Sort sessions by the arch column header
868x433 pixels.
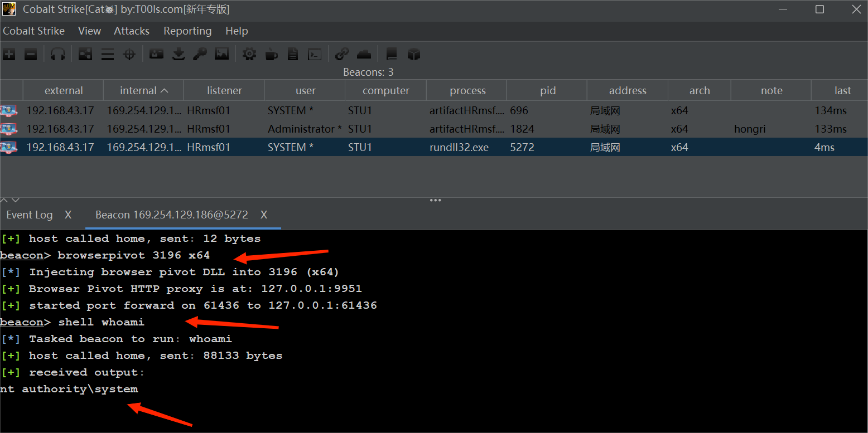(x=700, y=91)
